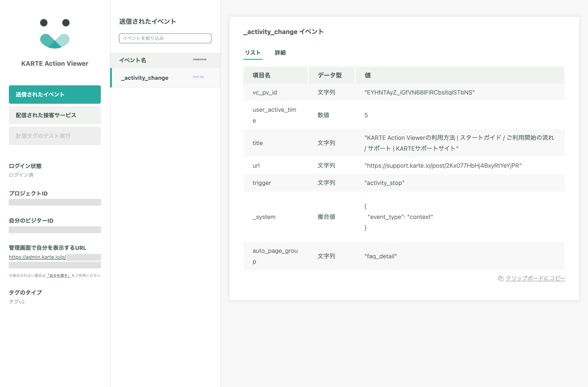Screen dimensions: 588x387
Task: Click the 複合値 data type cell
Action: (x=326, y=217)
